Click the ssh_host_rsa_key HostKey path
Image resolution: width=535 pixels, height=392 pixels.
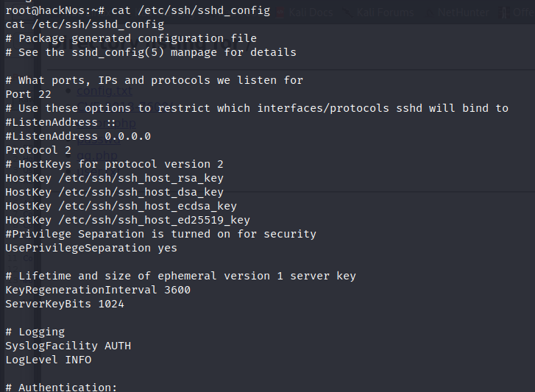(x=141, y=178)
